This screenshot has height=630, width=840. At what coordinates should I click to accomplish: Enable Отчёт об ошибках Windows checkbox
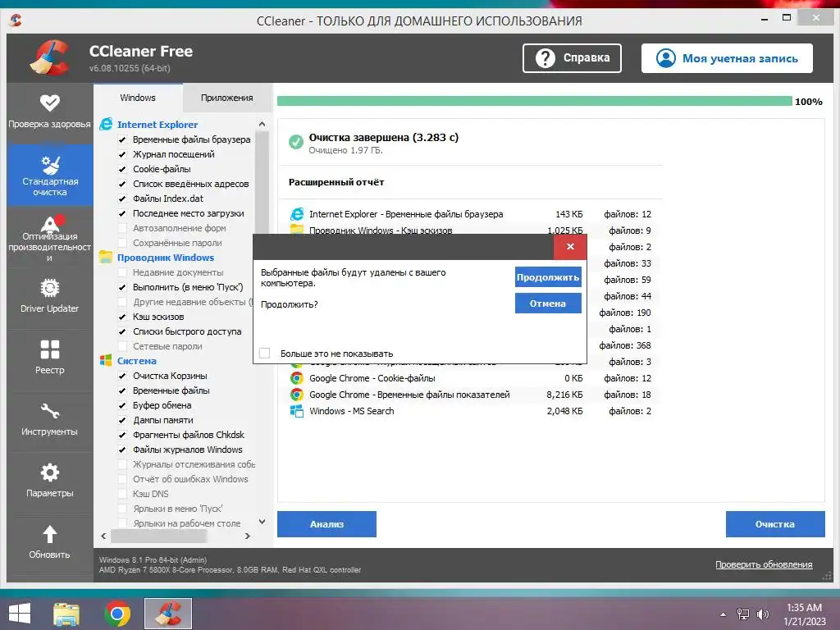[122, 479]
